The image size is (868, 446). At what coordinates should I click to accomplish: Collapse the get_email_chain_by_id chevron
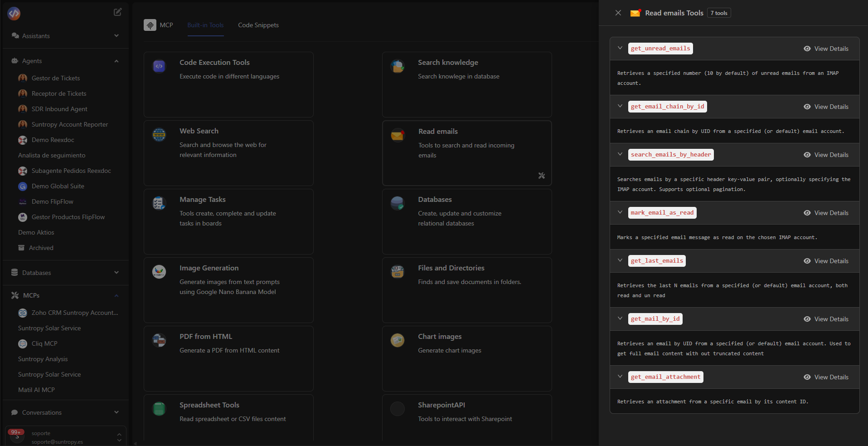pos(620,106)
